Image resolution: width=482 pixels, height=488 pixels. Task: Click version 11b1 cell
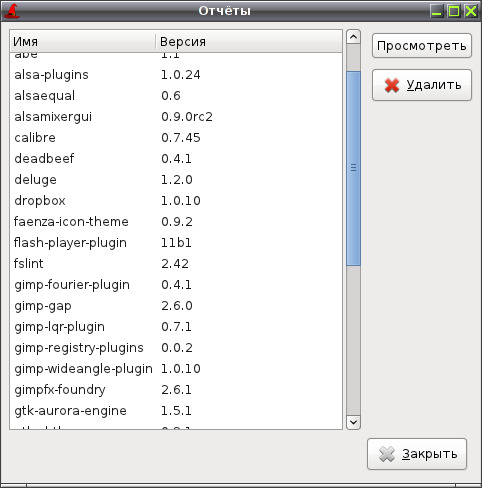point(176,243)
